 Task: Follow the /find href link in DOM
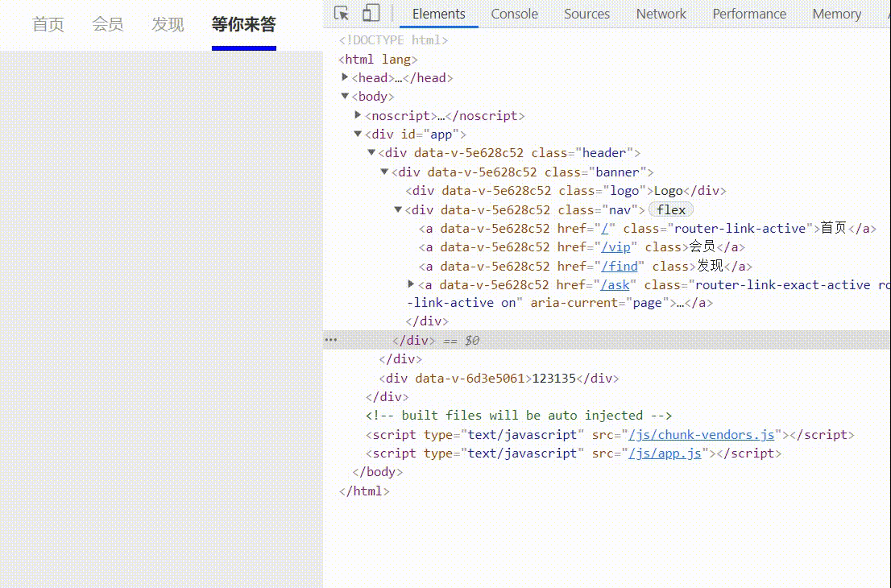coord(620,266)
